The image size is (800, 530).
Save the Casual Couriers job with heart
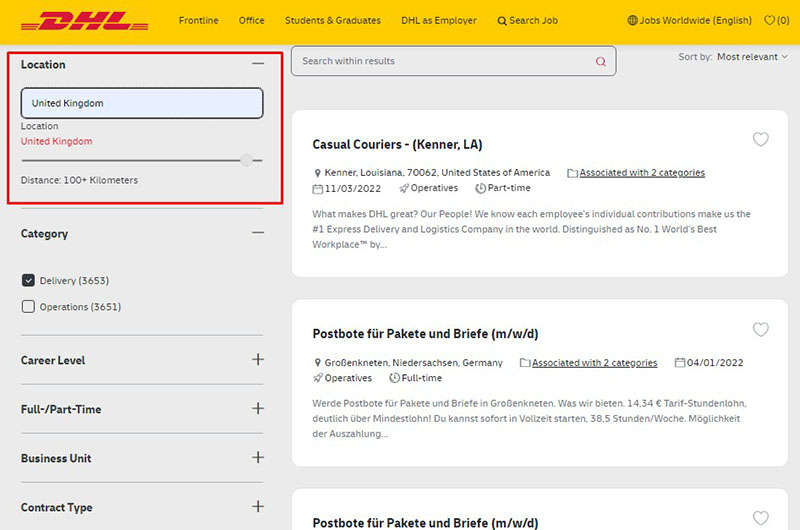(x=760, y=139)
